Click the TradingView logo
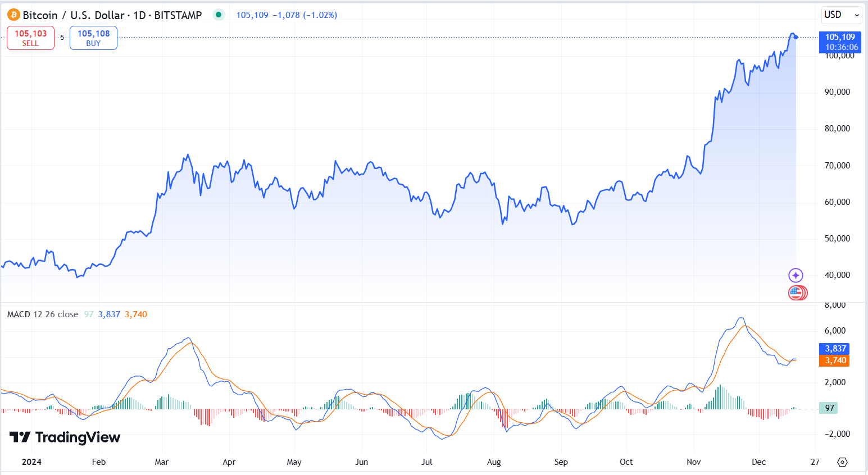Image resolution: width=868 pixels, height=475 pixels. pos(65,437)
